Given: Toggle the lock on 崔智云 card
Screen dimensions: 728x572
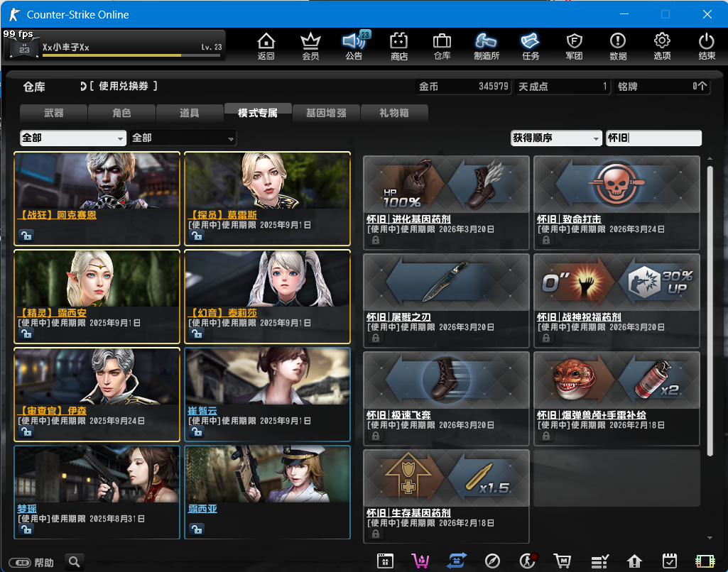Looking at the screenshot, I should click(x=197, y=431).
